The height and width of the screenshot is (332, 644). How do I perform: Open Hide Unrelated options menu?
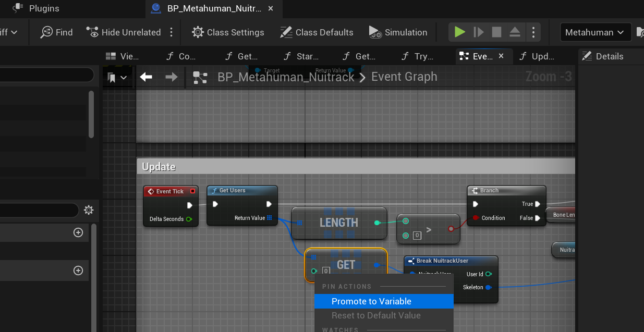(171, 32)
